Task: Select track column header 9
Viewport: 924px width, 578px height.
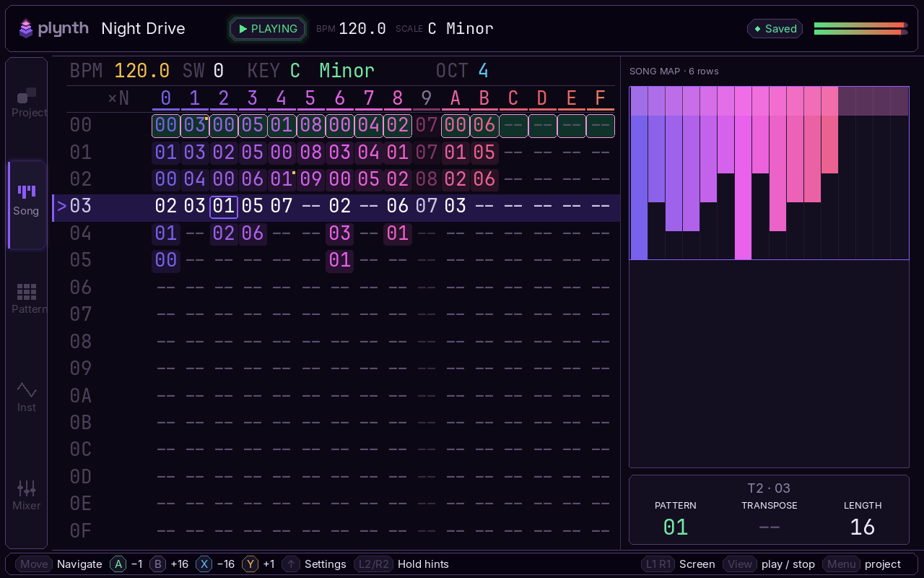Action: point(427,98)
